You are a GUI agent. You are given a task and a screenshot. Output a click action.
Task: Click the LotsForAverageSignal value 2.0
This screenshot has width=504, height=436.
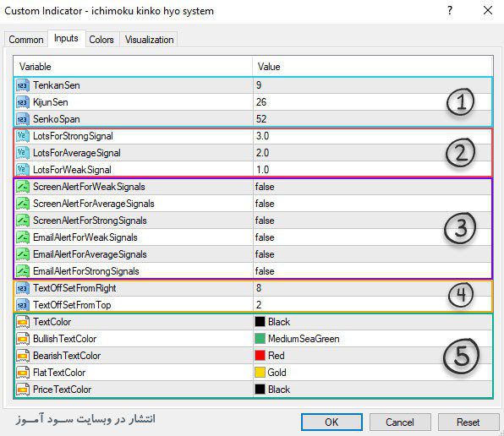pos(262,153)
